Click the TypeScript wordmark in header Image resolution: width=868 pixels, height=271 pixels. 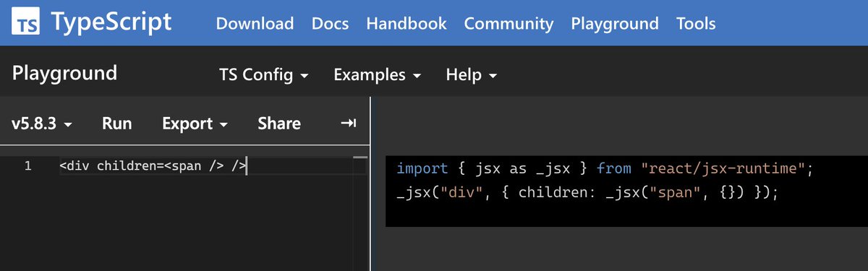111,22
